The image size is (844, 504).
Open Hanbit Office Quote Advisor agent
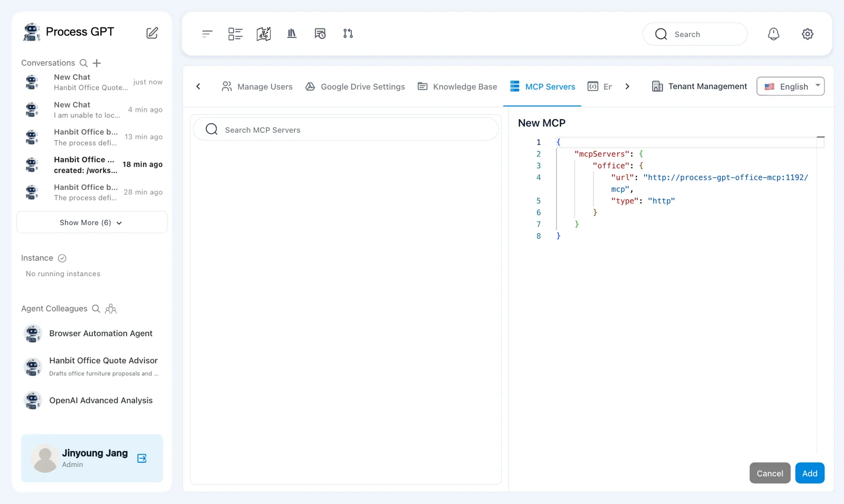pyautogui.click(x=92, y=366)
